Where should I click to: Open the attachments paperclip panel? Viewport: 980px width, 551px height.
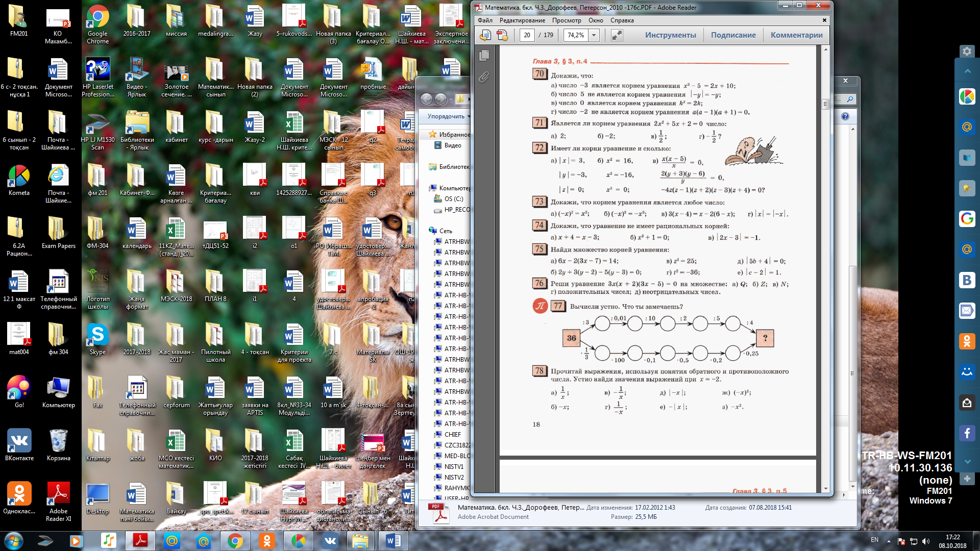pos(484,77)
